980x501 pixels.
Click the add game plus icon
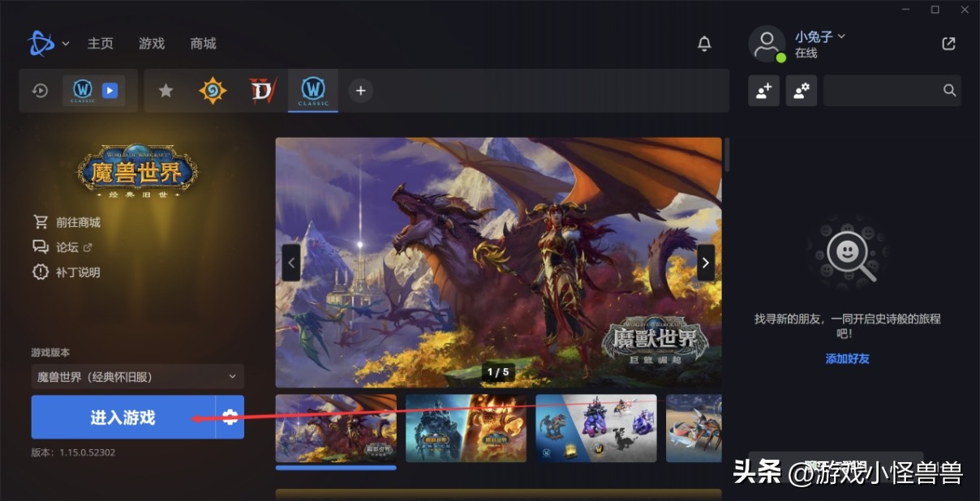click(361, 91)
